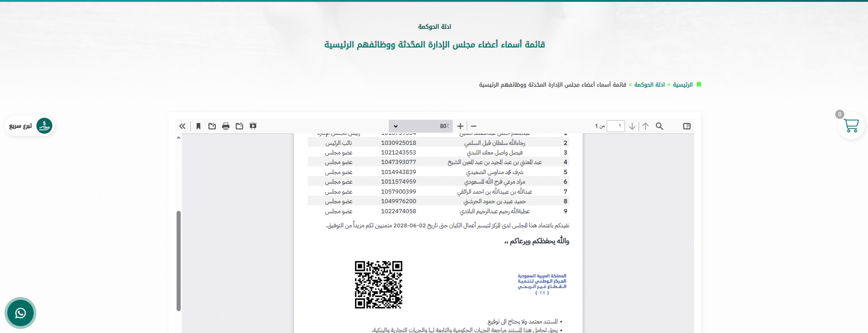Click the QR code in the document
Image resolution: width=868 pixels, height=333 pixels.
[x=379, y=284]
